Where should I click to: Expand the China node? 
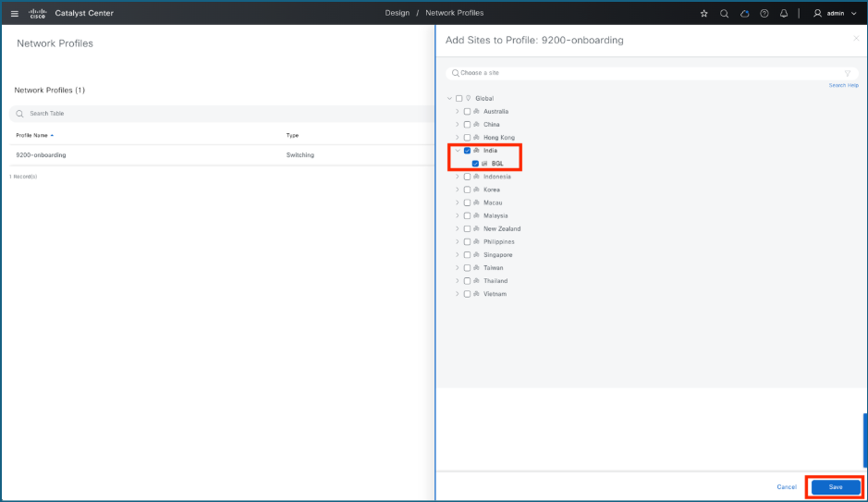(x=458, y=125)
